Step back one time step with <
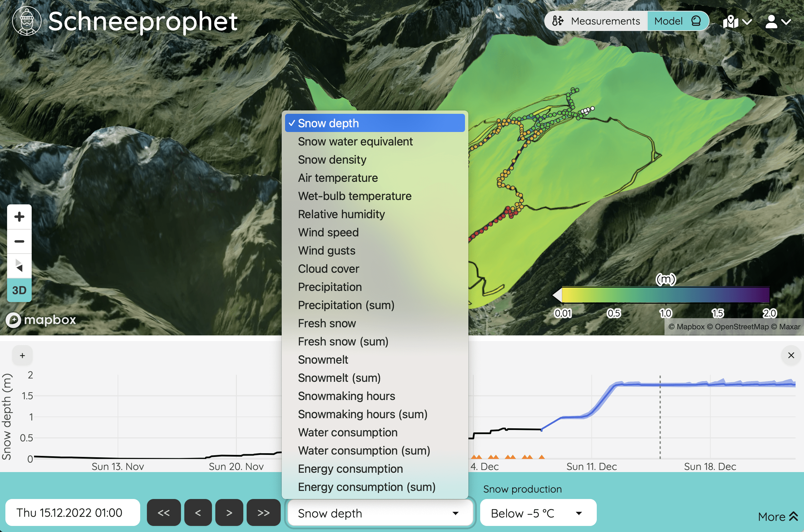804x532 pixels. [198, 513]
